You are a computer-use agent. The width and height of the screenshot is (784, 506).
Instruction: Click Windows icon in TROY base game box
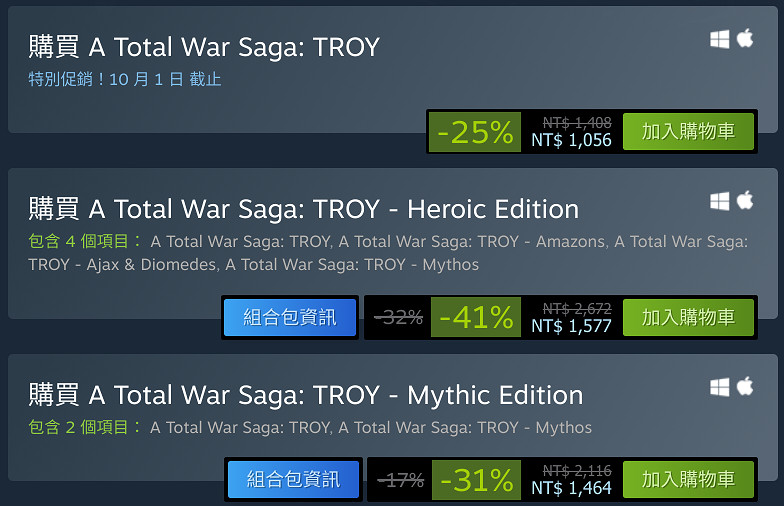click(x=719, y=39)
